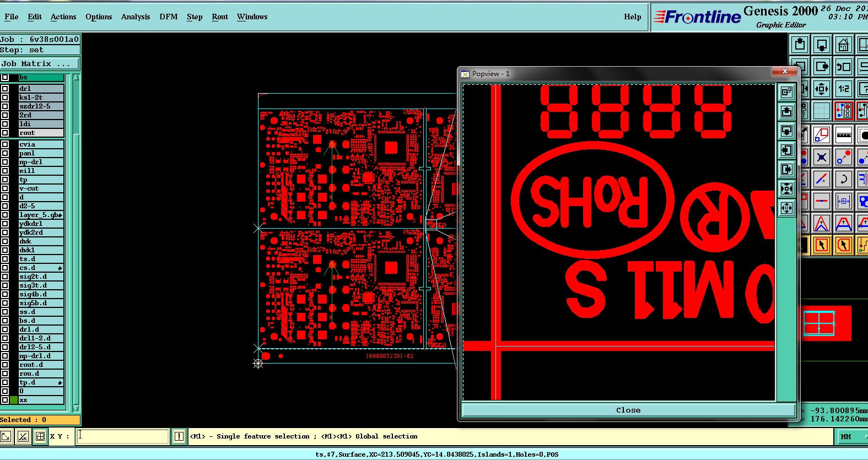868x460 pixels.
Task: Click the layer list scroll up arrow
Action: 76,78
